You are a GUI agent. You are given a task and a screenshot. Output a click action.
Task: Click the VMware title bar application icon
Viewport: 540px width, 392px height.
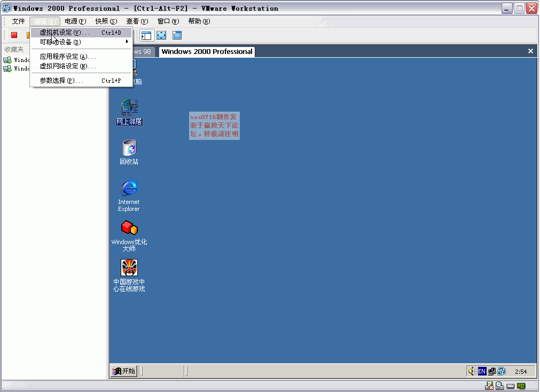7,8
